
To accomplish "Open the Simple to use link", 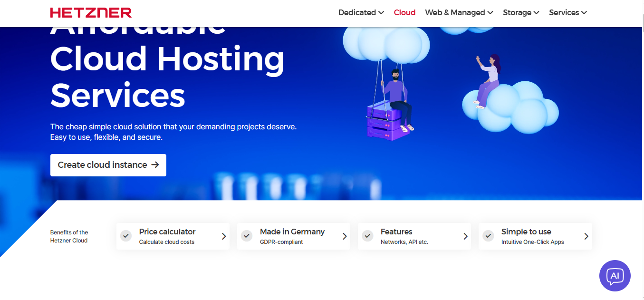I will tap(535, 236).
